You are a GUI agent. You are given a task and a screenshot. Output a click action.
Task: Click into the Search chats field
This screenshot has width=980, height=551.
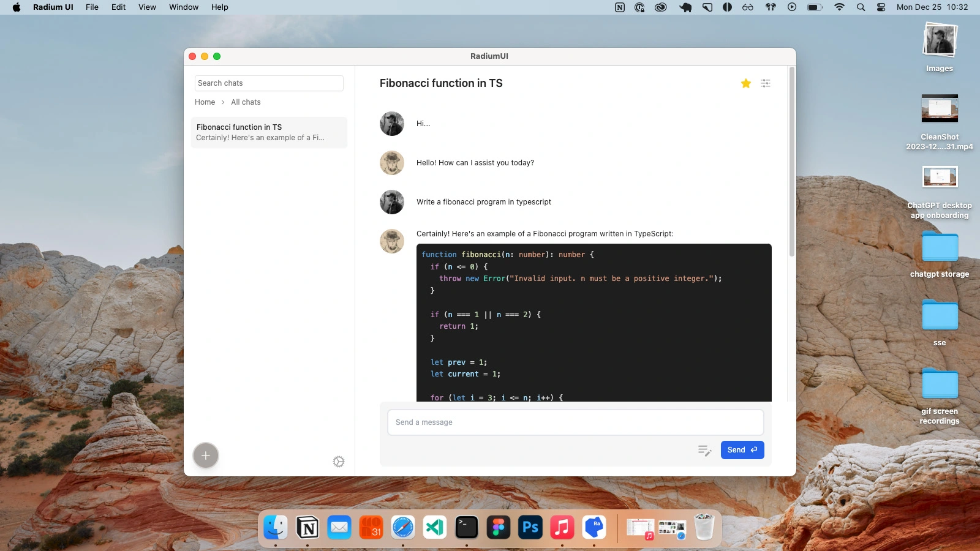click(x=269, y=83)
